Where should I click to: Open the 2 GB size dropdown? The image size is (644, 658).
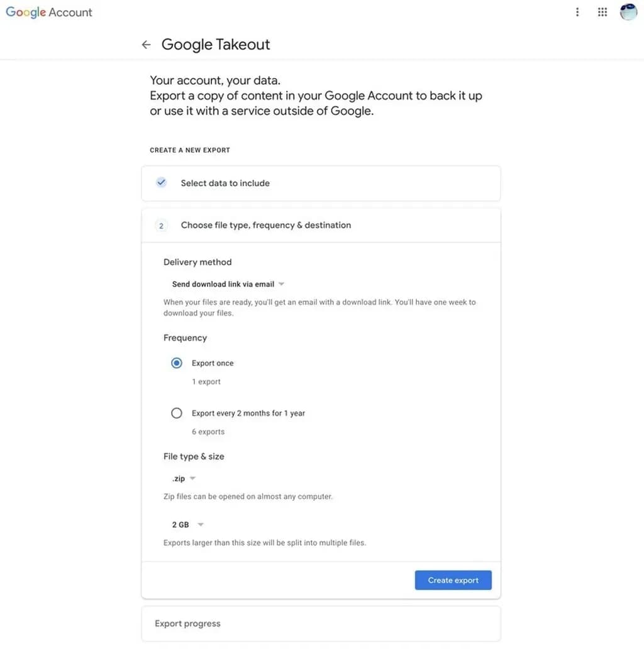[187, 525]
